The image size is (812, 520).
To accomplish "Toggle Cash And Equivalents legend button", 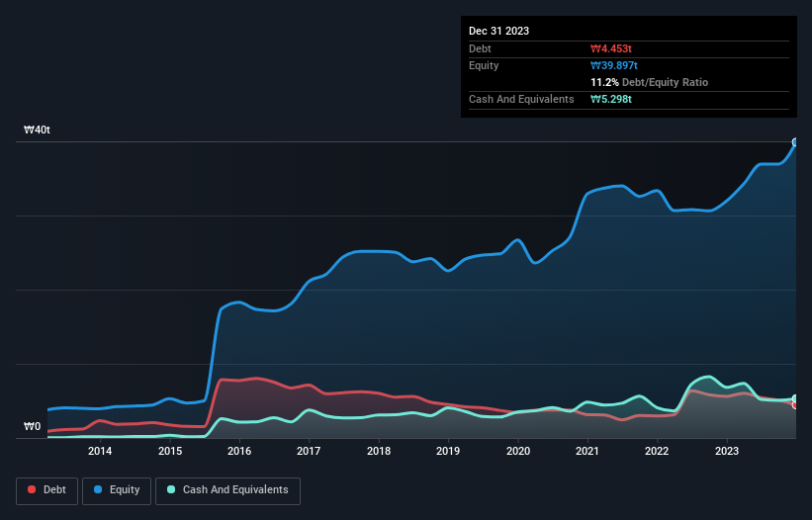I will coord(227,490).
